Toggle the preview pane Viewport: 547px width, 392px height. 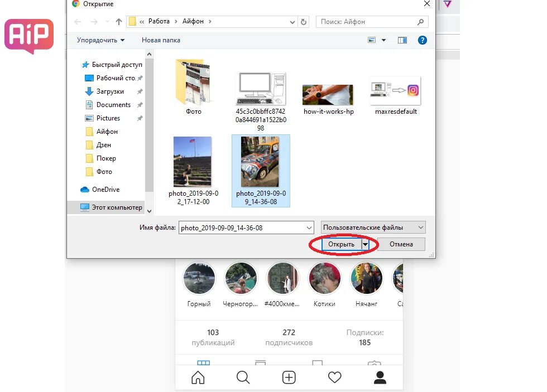point(402,40)
